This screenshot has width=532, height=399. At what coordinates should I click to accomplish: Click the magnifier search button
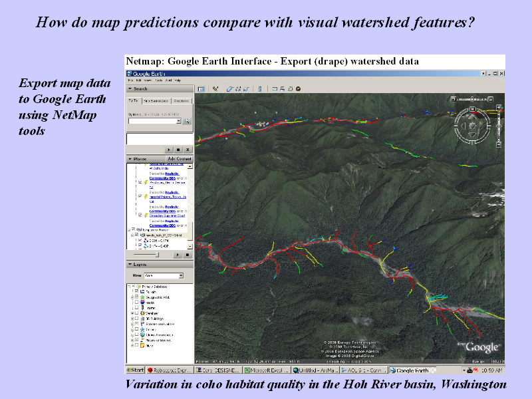187,121
